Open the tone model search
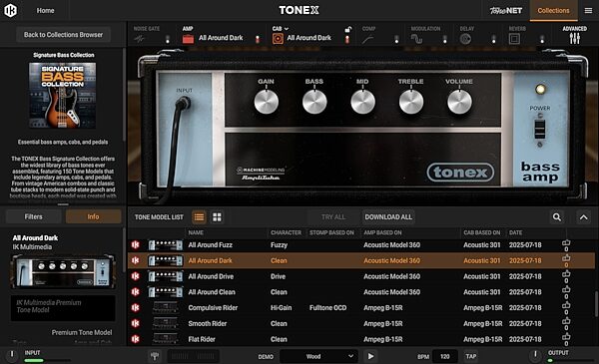 click(557, 217)
